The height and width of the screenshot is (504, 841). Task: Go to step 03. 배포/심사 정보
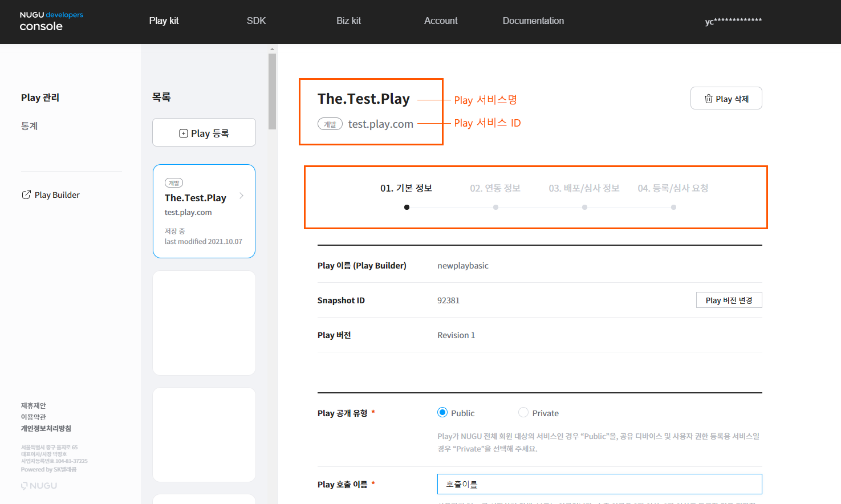pyautogui.click(x=584, y=188)
